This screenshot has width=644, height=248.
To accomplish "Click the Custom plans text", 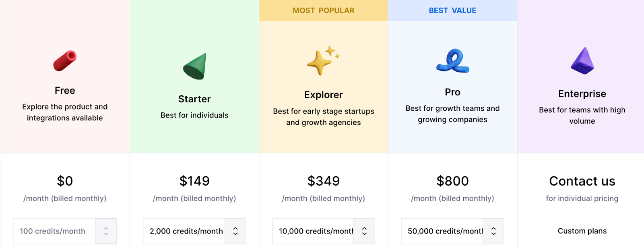I will point(582,231).
